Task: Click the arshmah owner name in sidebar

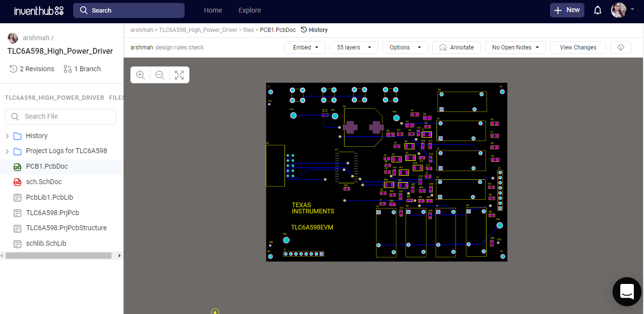Action: [x=36, y=38]
